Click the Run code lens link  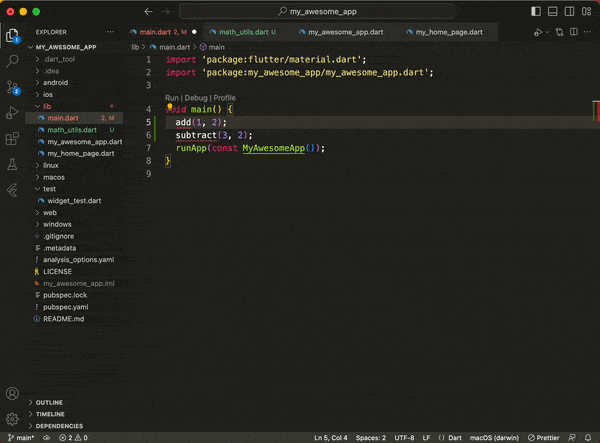[172, 98]
